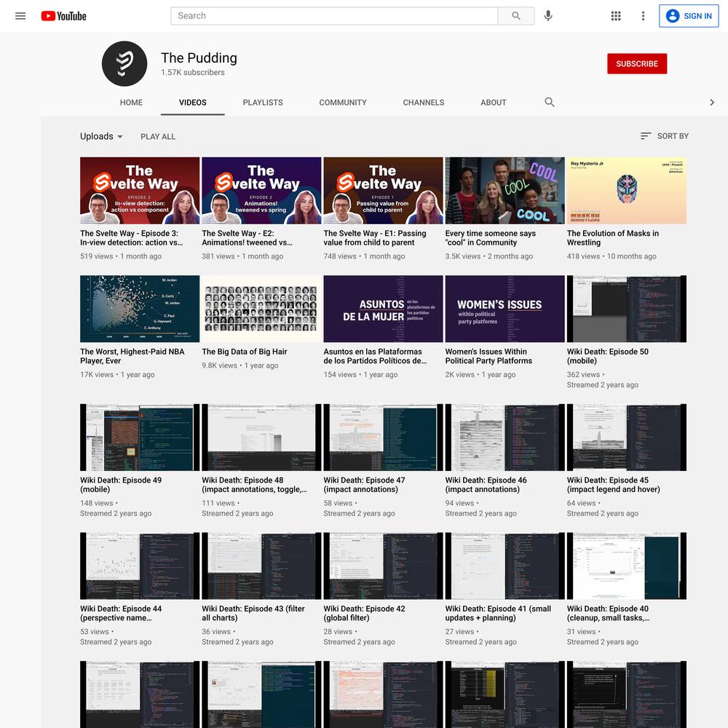Open the Wiki Death Episode 42 thumbnail
The width and height of the screenshot is (728, 728).
click(x=383, y=566)
